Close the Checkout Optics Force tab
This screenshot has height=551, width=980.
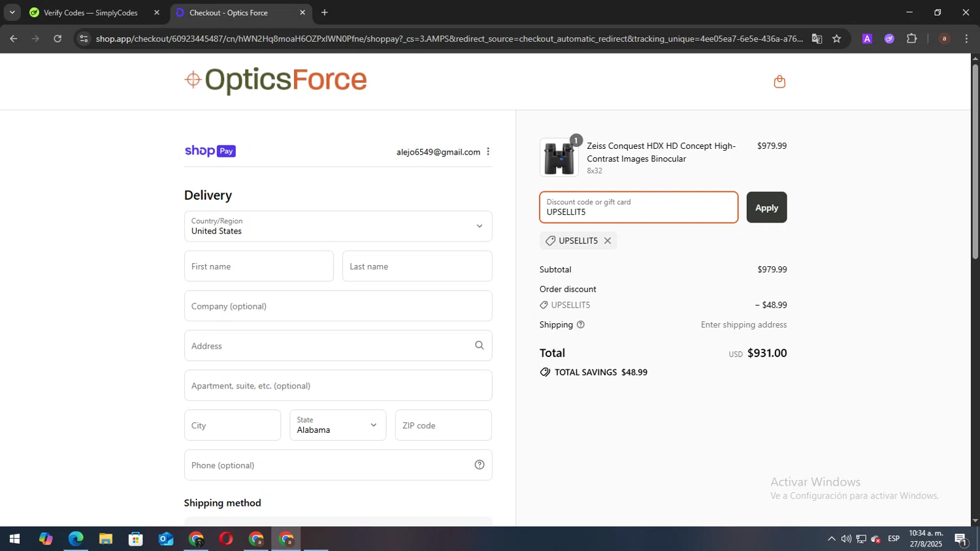[x=302, y=12]
